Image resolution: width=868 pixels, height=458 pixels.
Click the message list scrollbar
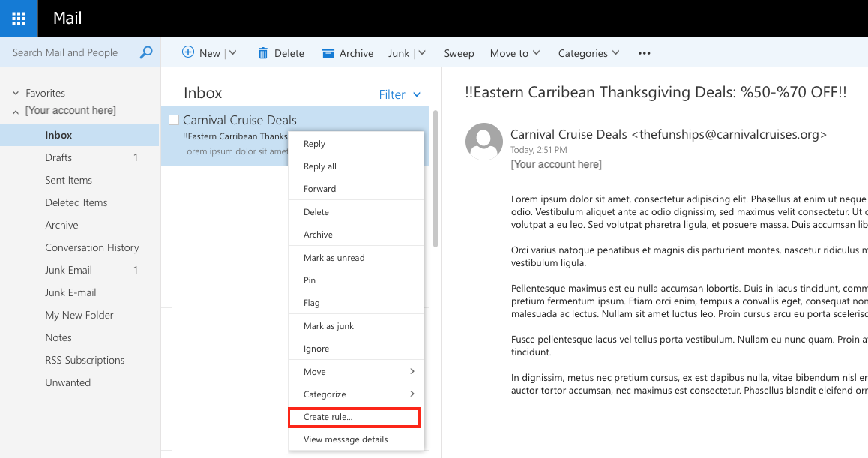[435, 180]
